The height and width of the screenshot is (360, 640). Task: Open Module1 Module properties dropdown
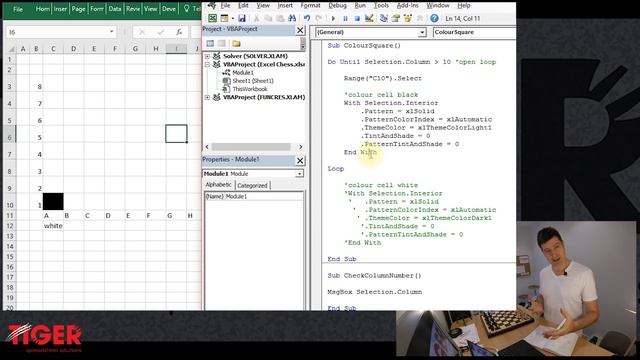pos(299,174)
